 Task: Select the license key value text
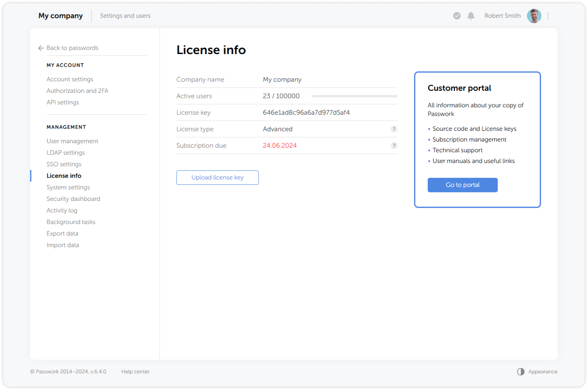point(306,113)
